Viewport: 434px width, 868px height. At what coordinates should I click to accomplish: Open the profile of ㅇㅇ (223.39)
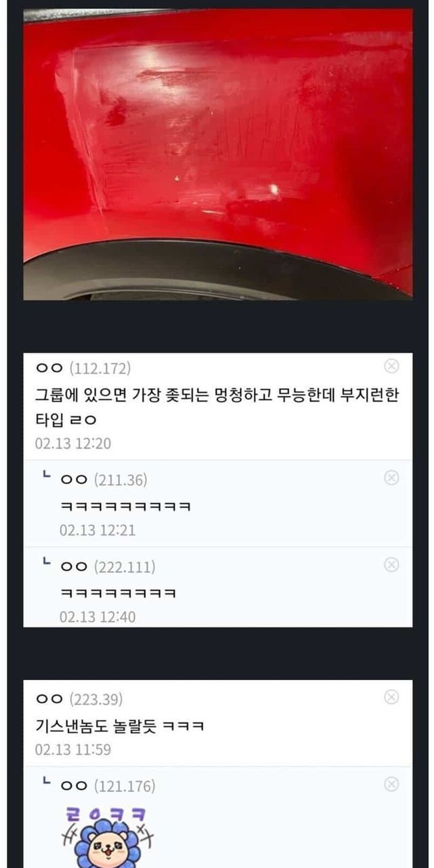click(x=79, y=699)
